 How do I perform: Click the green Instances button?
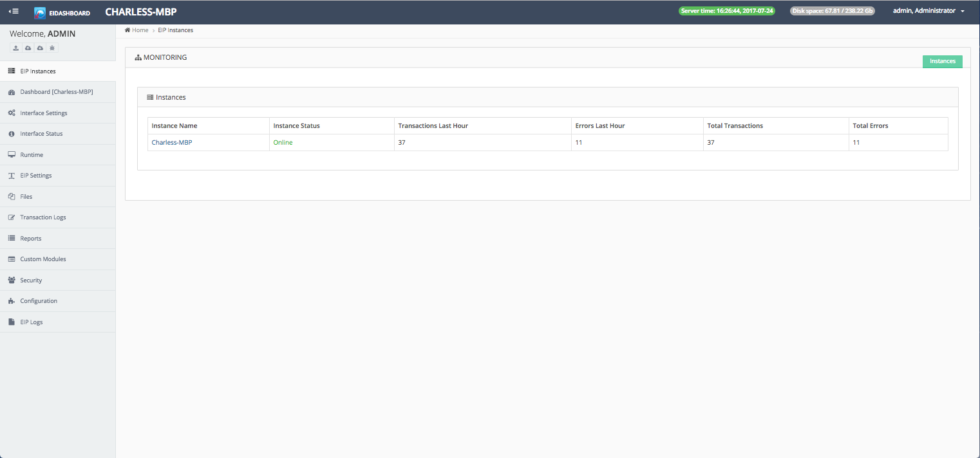(x=943, y=61)
